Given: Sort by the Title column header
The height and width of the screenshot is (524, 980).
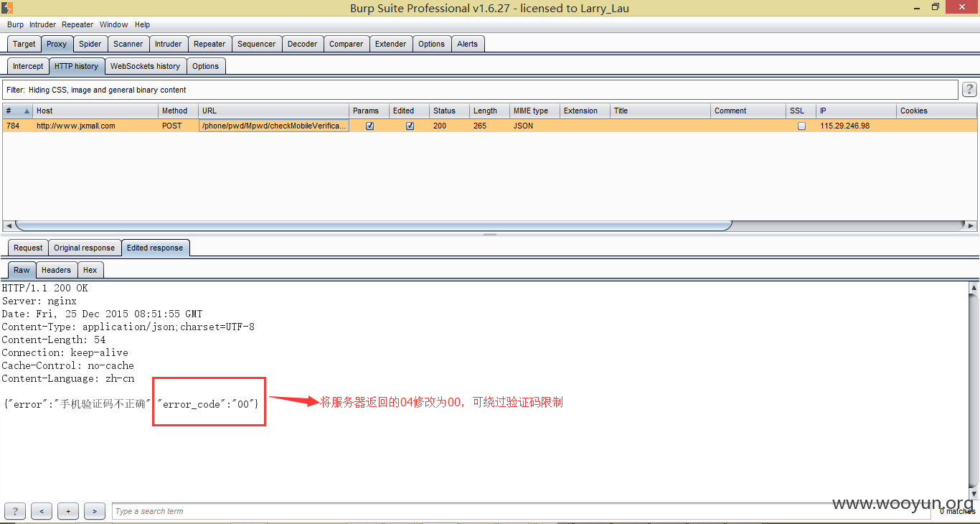Looking at the screenshot, I should point(660,111).
